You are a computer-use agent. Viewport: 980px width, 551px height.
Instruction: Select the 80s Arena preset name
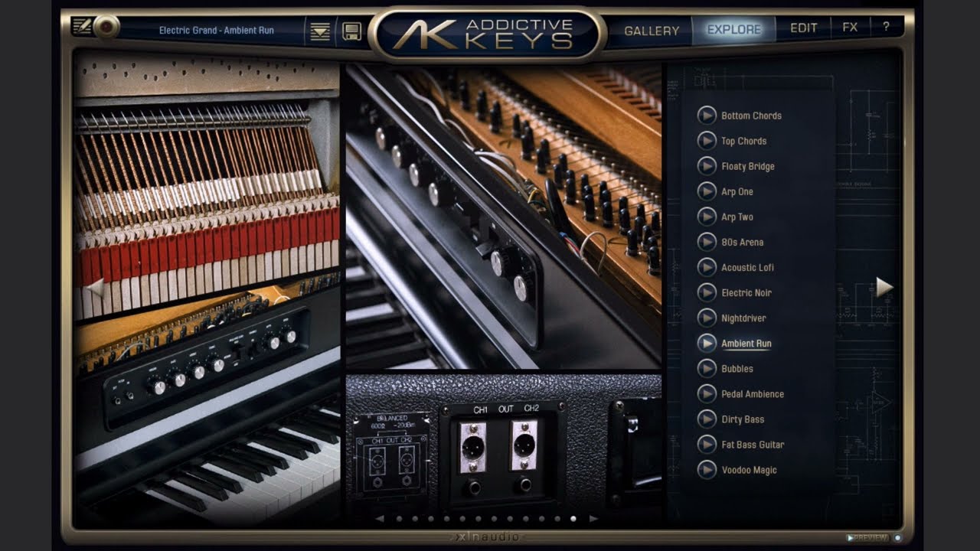click(x=742, y=242)
